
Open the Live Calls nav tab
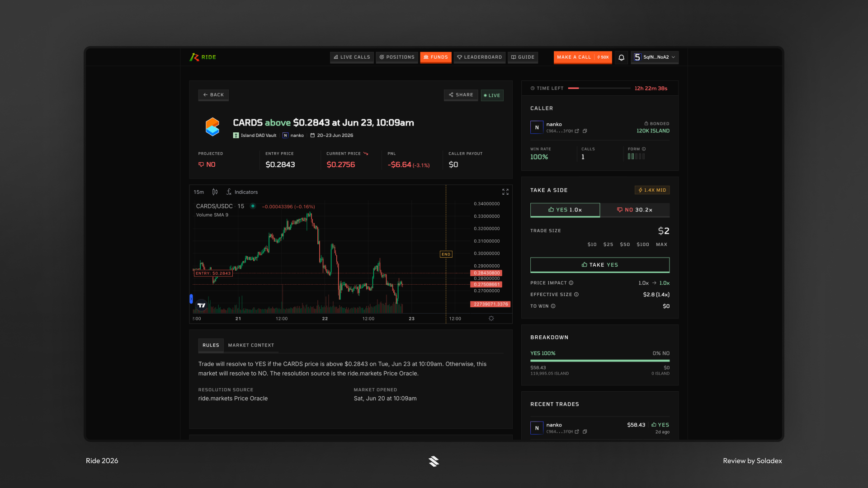tap(352, 57)
